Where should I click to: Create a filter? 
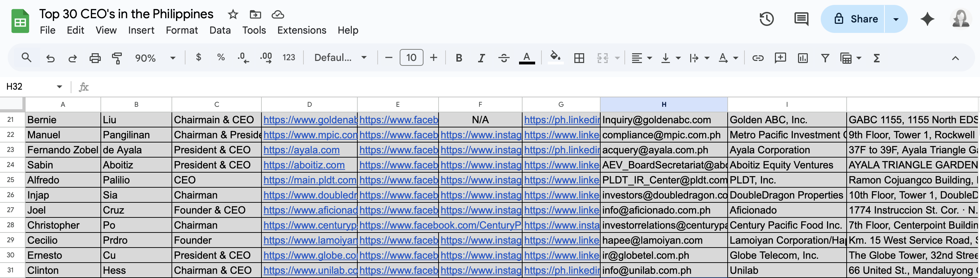825,58
